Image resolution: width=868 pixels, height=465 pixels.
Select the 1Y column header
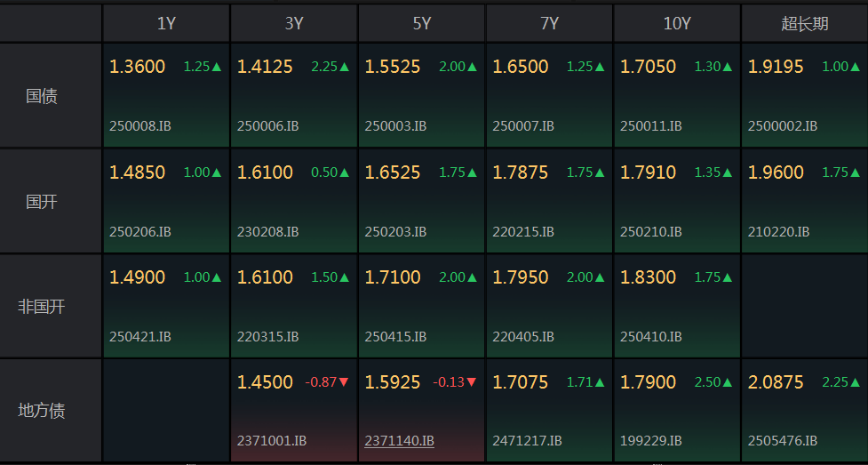pos(166,23)
